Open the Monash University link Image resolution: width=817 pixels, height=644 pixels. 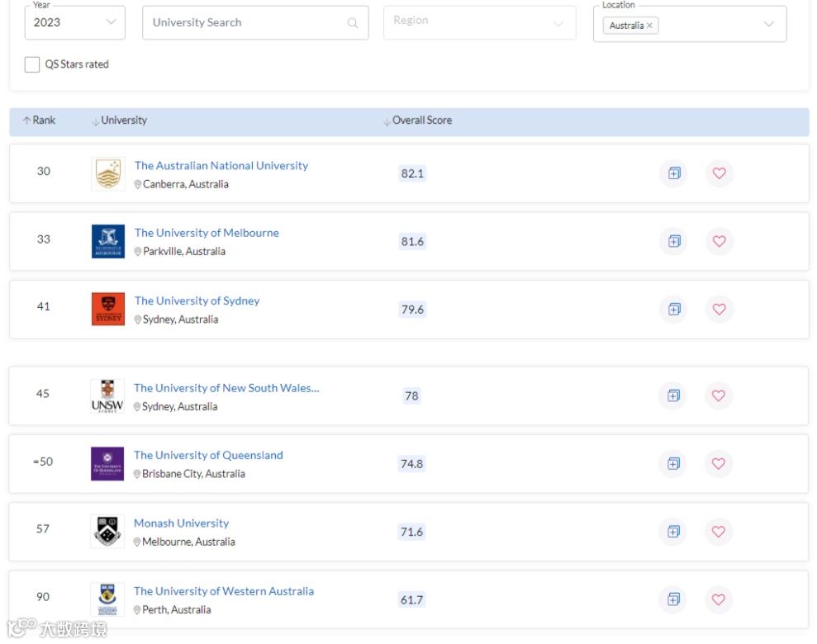point(182,523)
